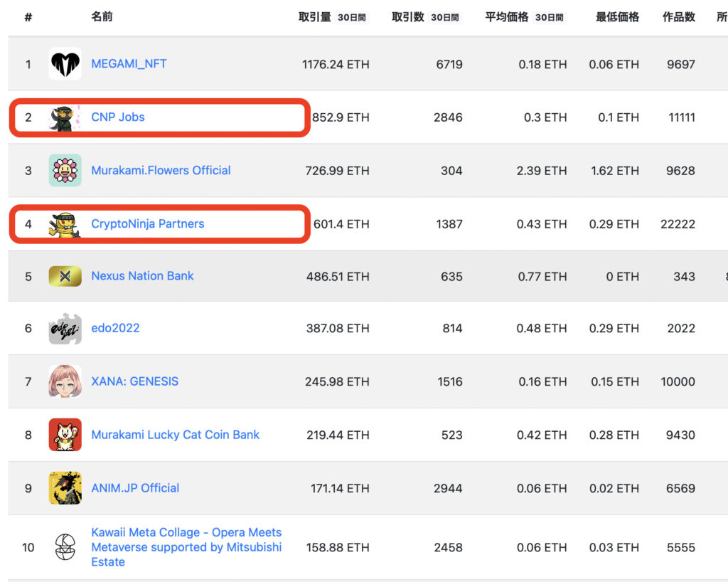Screen dimensions: 728x582
Task: Open the CryptoNinja Partners link
Action: click(x=147, y=224)
